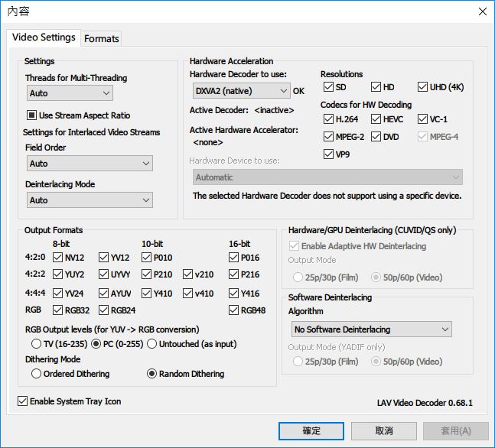Choose Ordered Dithering mode
The width and height of the screenshot is (495, 448).
(x=37, y=374)
